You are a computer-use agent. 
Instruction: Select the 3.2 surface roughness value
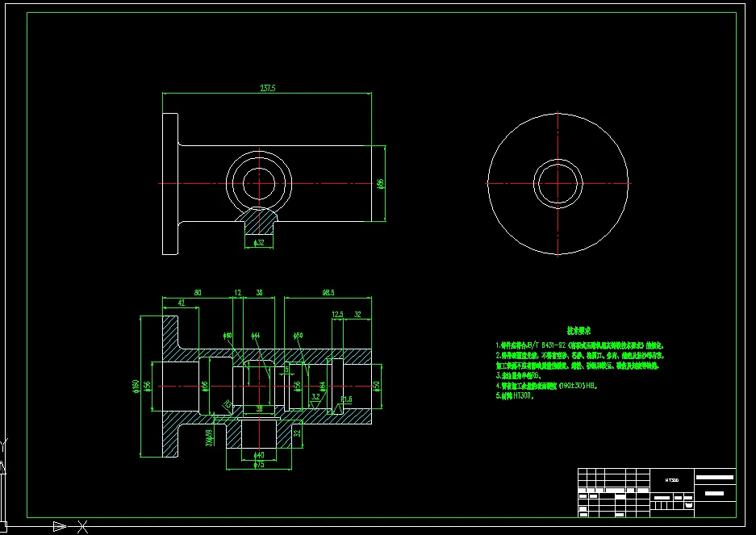315,396
